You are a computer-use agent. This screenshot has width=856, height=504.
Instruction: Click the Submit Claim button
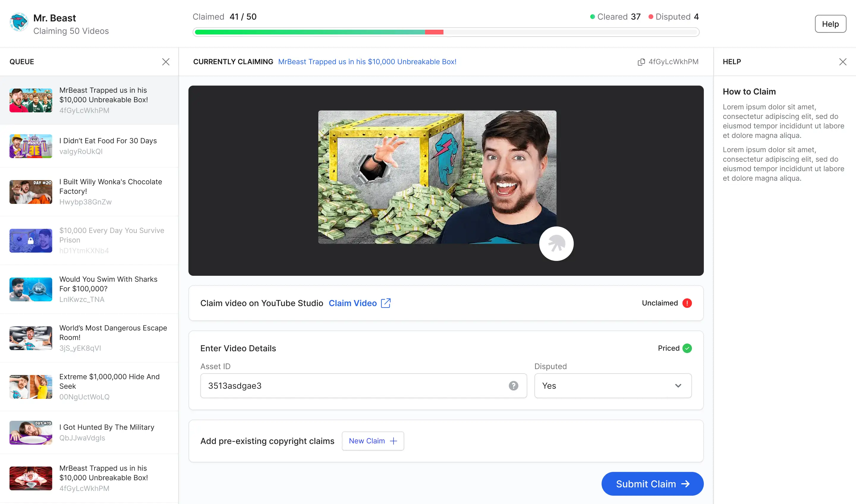tap(652, 483)
